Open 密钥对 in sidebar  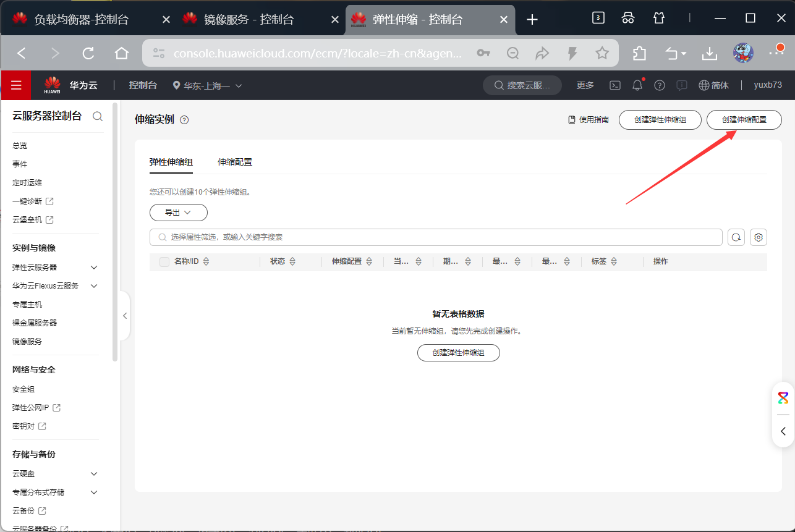[x=29, y=426]
